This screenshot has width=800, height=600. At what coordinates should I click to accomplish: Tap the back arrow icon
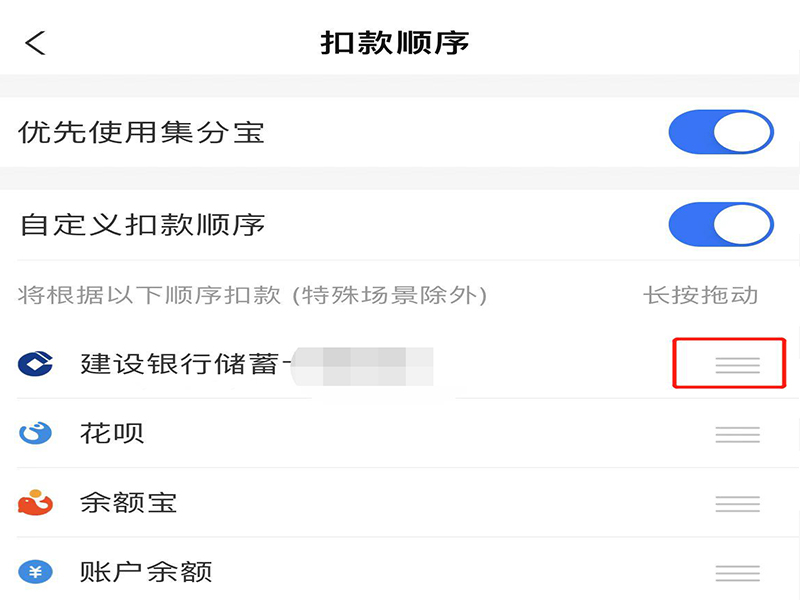click(36, 43)
